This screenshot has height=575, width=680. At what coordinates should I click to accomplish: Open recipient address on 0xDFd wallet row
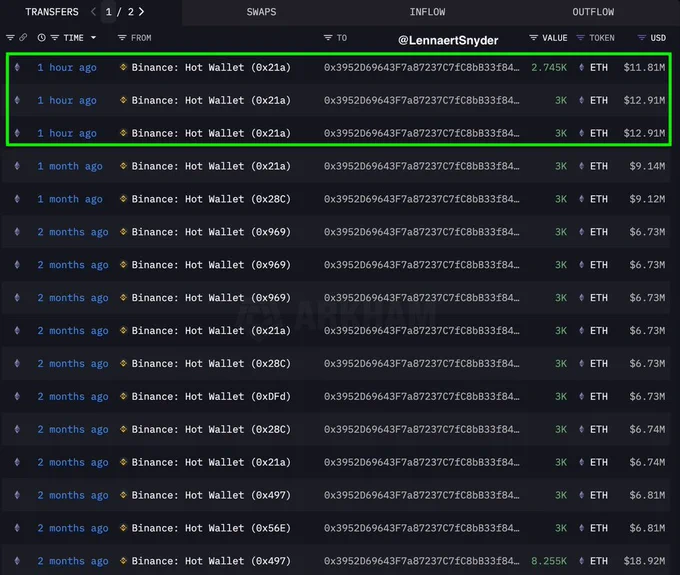pos(422,396)
